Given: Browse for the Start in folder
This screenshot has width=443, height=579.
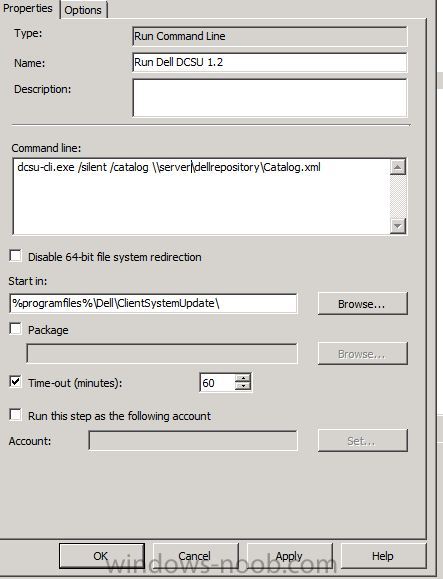Looking at the screenshot, I should [362, 304].
